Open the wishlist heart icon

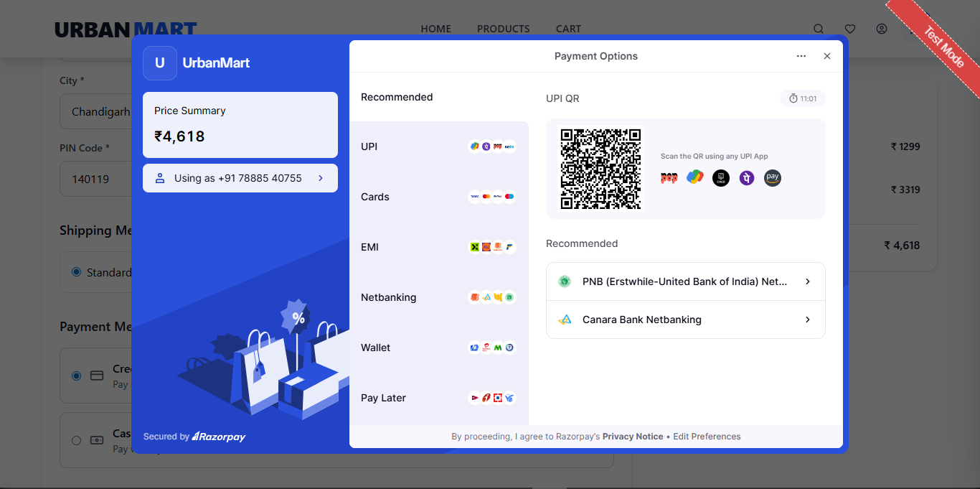point(850,29)
